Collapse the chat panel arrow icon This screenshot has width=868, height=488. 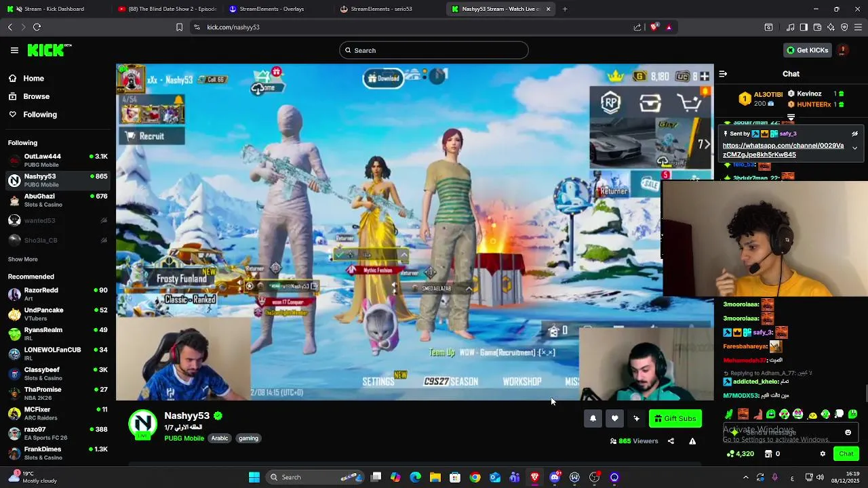pos(723,74)
